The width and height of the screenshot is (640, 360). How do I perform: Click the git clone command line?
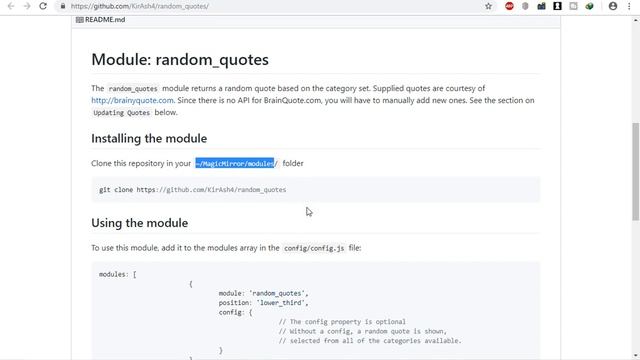192,190
